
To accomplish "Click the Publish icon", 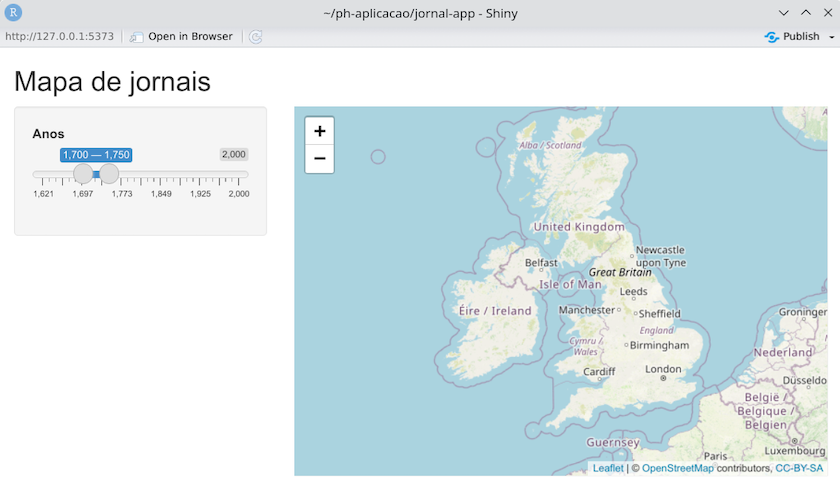I will click(x=771, y=37).
